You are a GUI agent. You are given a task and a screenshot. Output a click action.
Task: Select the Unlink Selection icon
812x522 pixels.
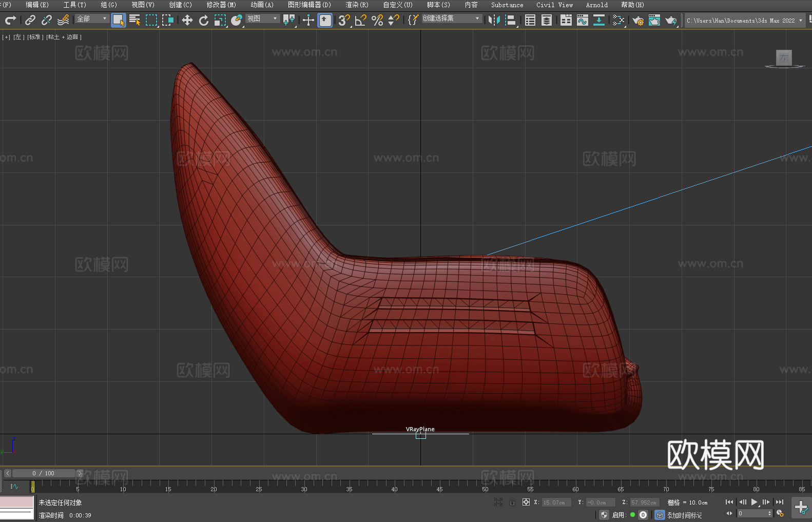[47, 20]
